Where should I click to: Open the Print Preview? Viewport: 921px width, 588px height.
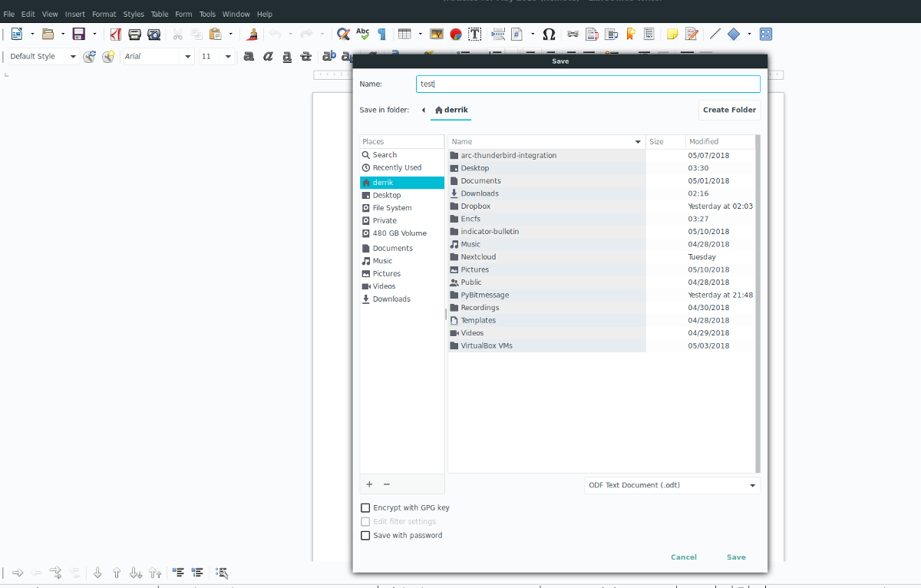click(154, 34)
